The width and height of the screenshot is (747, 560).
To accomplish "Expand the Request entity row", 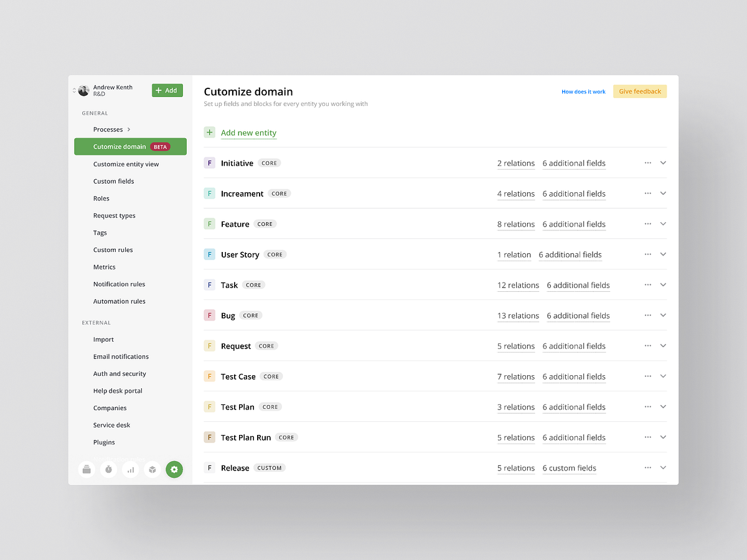I will point(663,346).
